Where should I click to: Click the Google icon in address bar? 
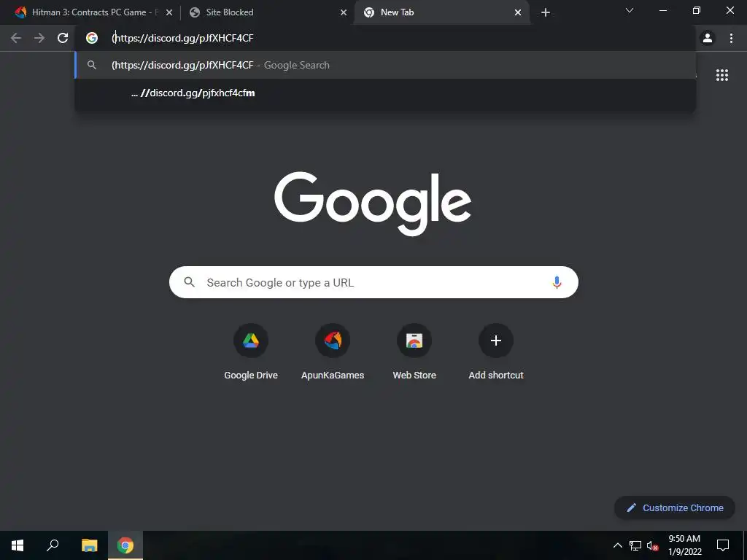[x=92, y=38]
